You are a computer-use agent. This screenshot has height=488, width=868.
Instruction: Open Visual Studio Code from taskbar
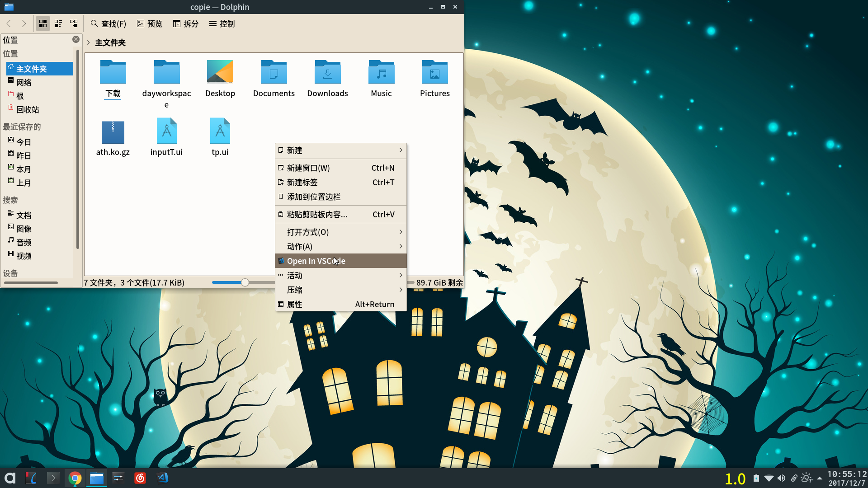162,478
